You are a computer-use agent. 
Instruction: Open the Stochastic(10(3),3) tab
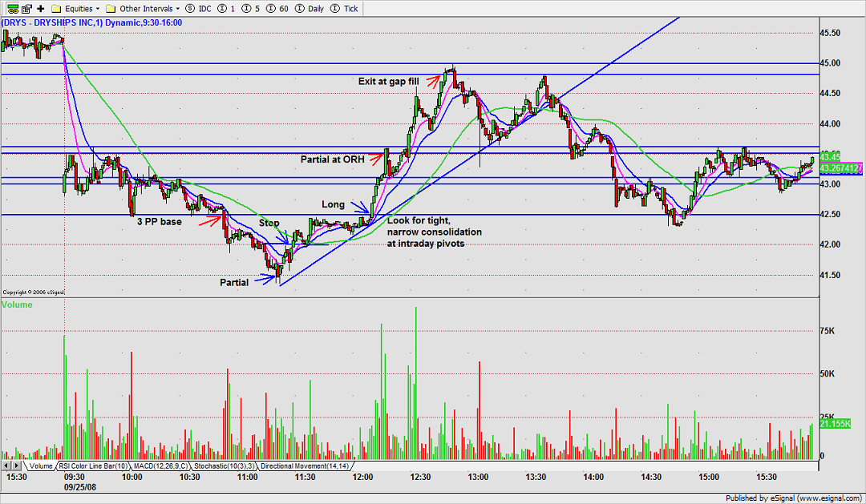tap(224, 466)
